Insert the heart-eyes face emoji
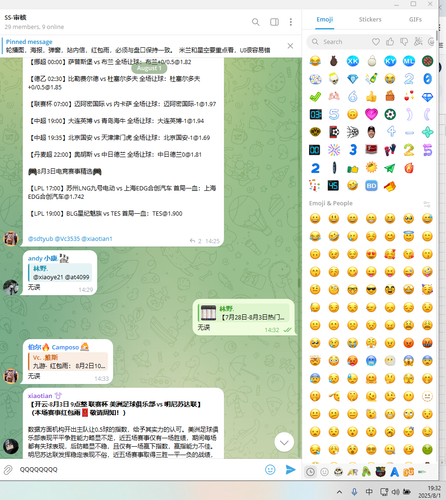Image resolution: width=446 pixels, height=500 pixels. point(371,254)
